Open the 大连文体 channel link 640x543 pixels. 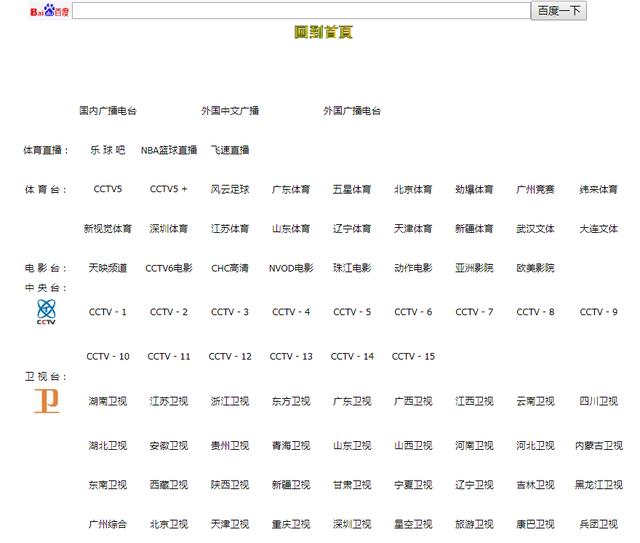[x=599, y=229]
